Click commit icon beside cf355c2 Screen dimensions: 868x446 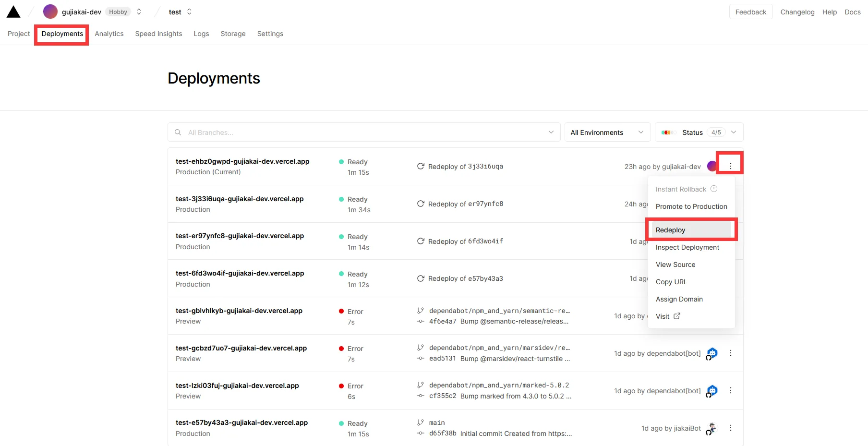tap(421, 396)
